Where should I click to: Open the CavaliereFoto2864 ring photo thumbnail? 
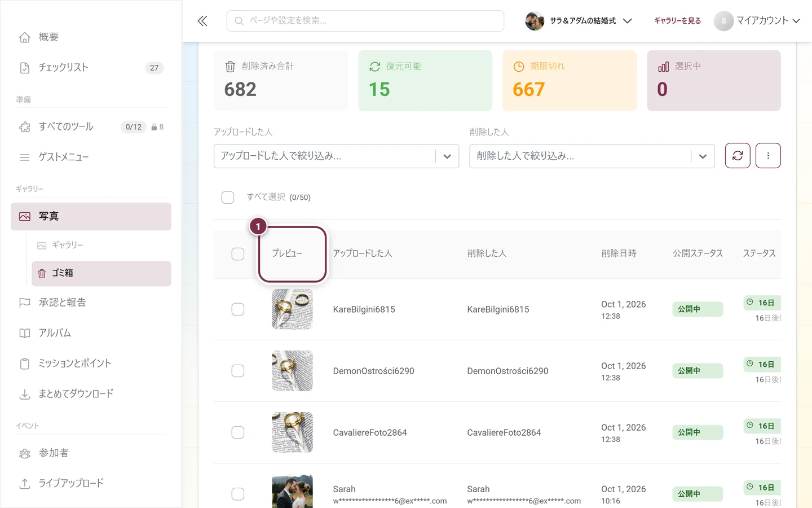click(292, 432)
